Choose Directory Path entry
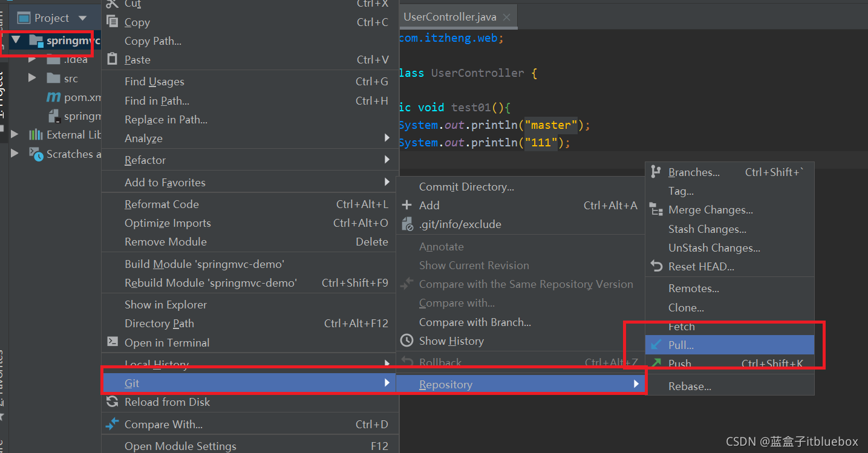868x453 pixels. [x=250, y=324]
